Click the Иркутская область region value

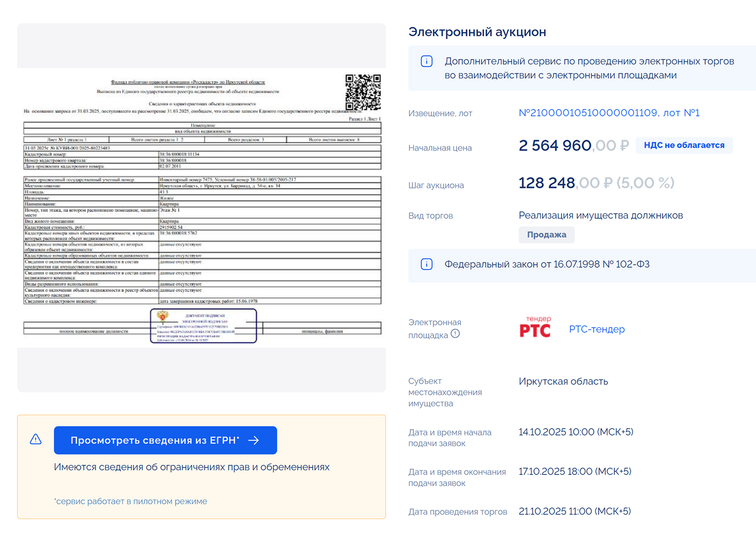[564, 381]
